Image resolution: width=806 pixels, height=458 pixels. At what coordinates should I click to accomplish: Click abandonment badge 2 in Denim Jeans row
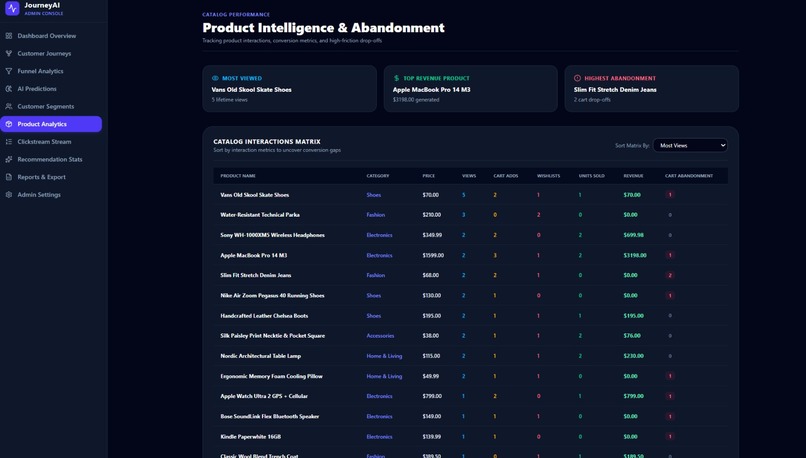click(670, 275)
